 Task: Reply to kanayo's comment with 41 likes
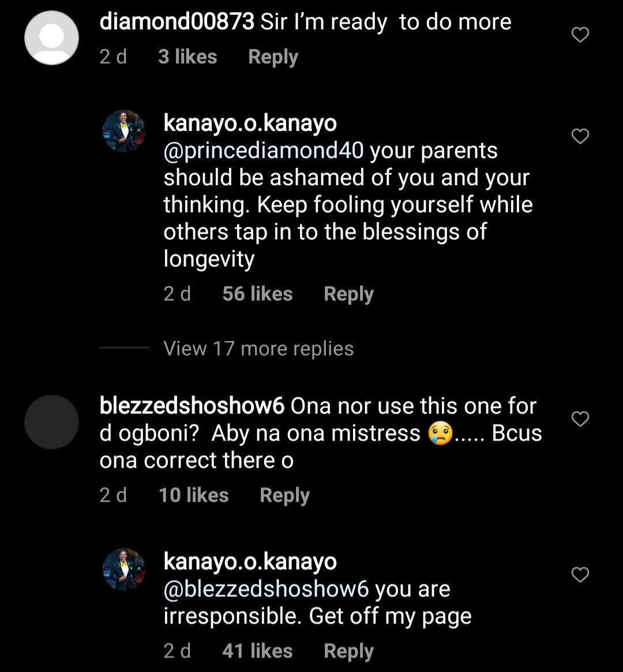(x=348, y=651)
